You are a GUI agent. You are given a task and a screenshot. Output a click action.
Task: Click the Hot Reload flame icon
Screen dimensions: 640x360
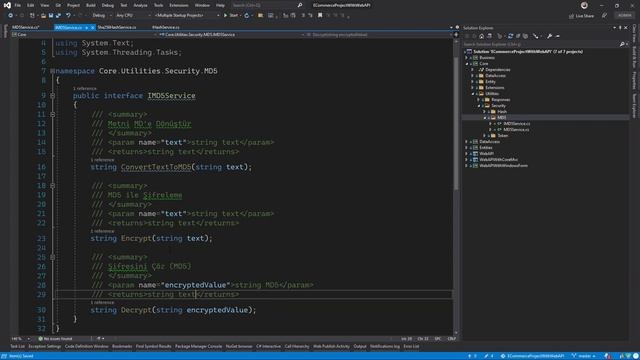[x=247, y=16]
